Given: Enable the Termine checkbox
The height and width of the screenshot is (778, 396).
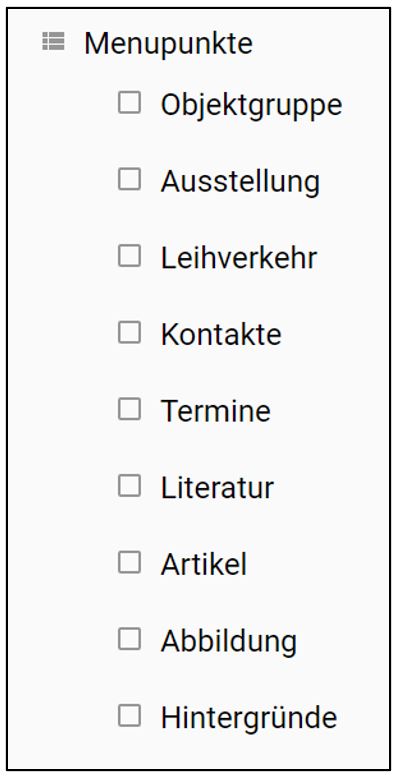Looking at the screenshot, I should (130, 409).
